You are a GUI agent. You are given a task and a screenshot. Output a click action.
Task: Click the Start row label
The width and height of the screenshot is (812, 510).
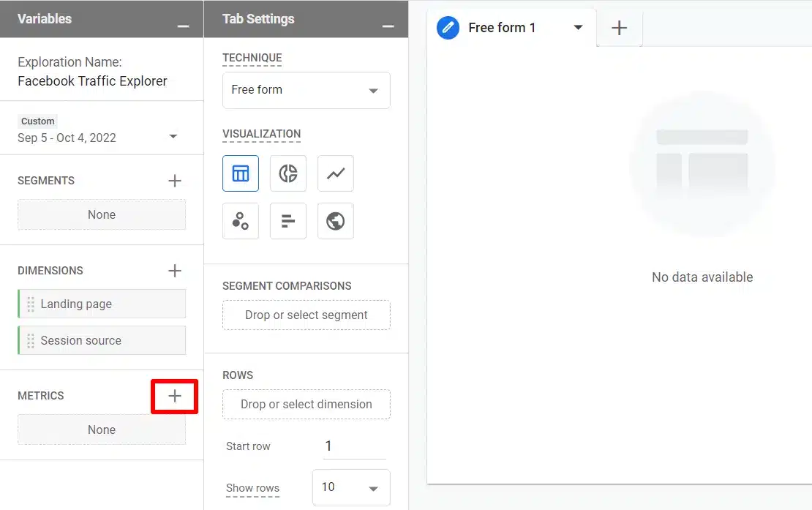point(248,446)
